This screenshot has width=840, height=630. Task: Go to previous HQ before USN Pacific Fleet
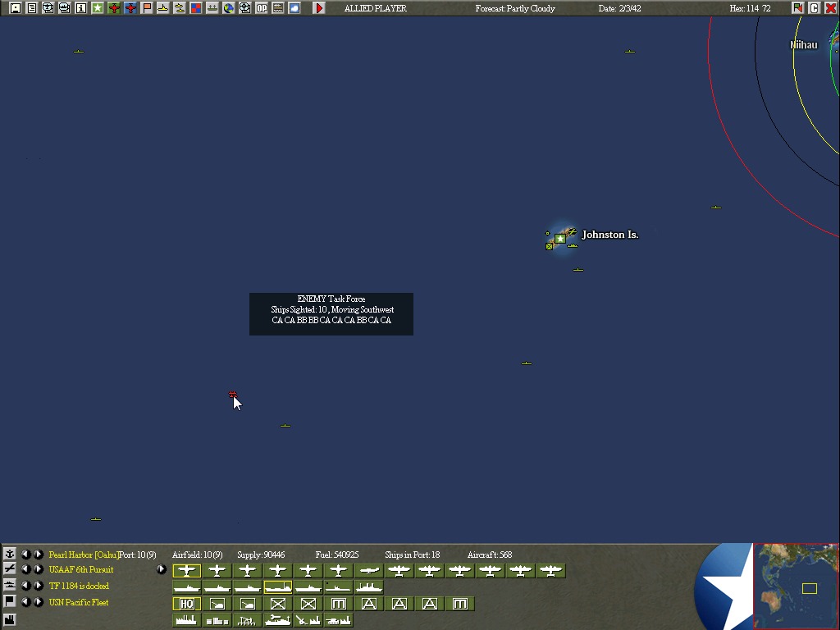click(25, 601)
